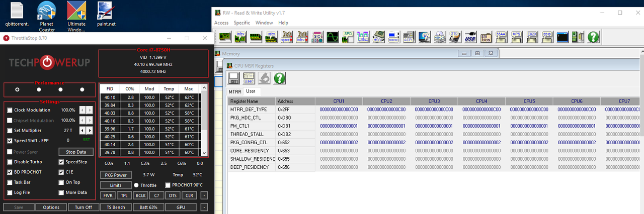Click the green help icon in MSR window
Image resolution: width=644 pixels, height=214 pixels.
point(279,78)
